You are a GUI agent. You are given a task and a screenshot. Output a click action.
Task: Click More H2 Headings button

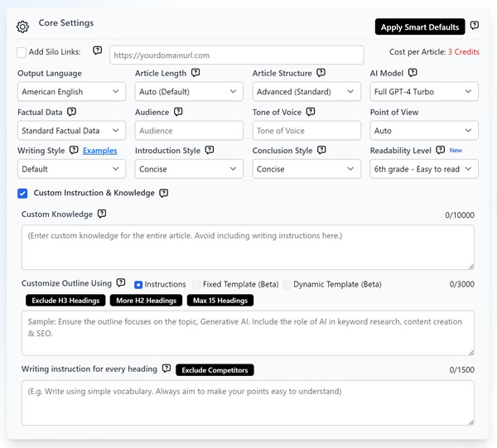point(146,301)
